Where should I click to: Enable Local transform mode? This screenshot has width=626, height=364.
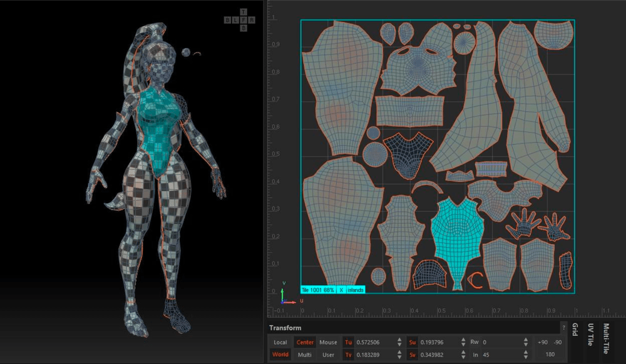pos(280,342)
